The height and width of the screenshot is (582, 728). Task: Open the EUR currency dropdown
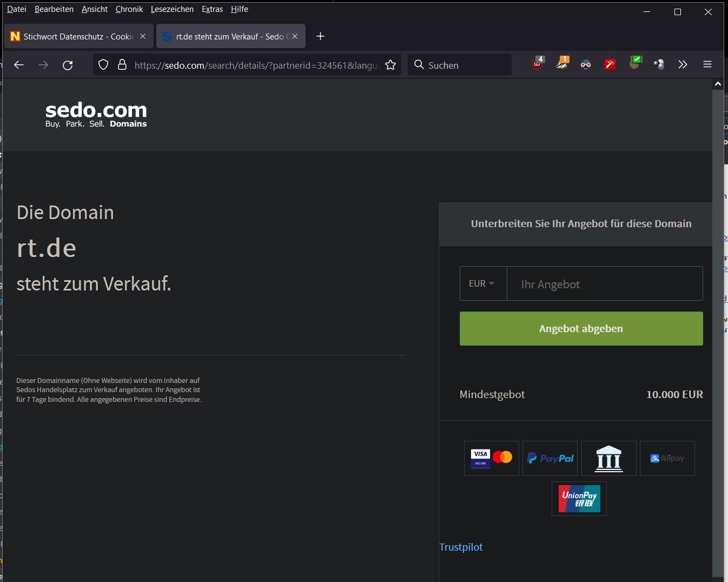click(483, 283)
